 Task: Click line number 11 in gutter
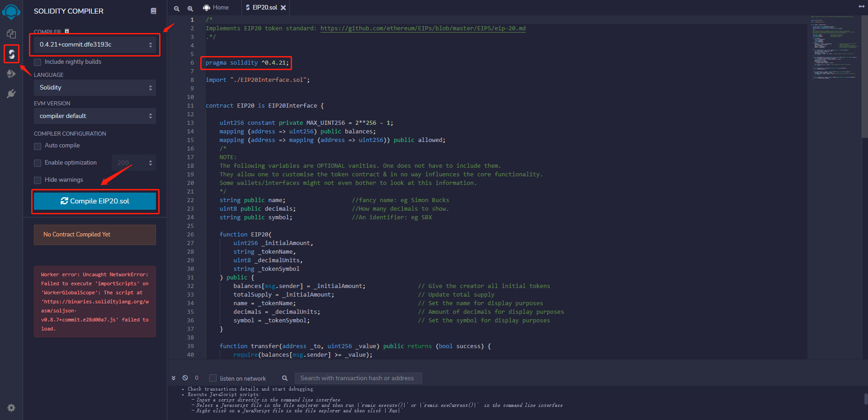[190, 106]
